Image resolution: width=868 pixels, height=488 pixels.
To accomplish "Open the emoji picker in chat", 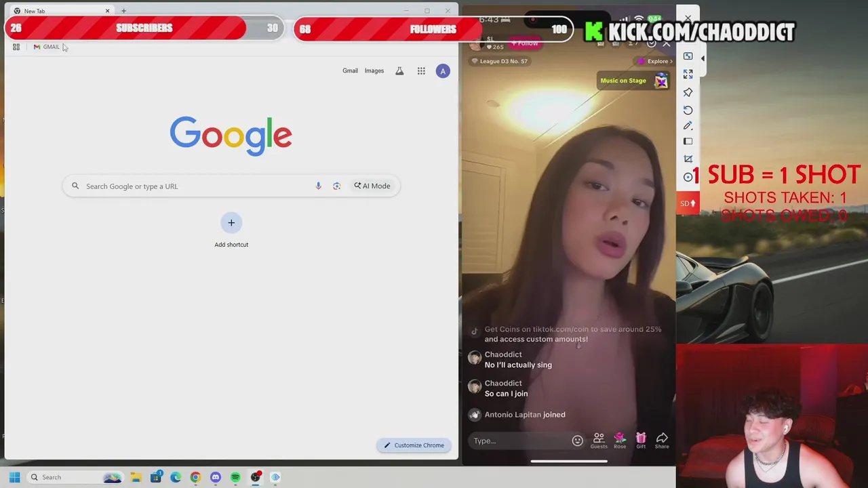I will pyautogui.click(x=578, y=441).
